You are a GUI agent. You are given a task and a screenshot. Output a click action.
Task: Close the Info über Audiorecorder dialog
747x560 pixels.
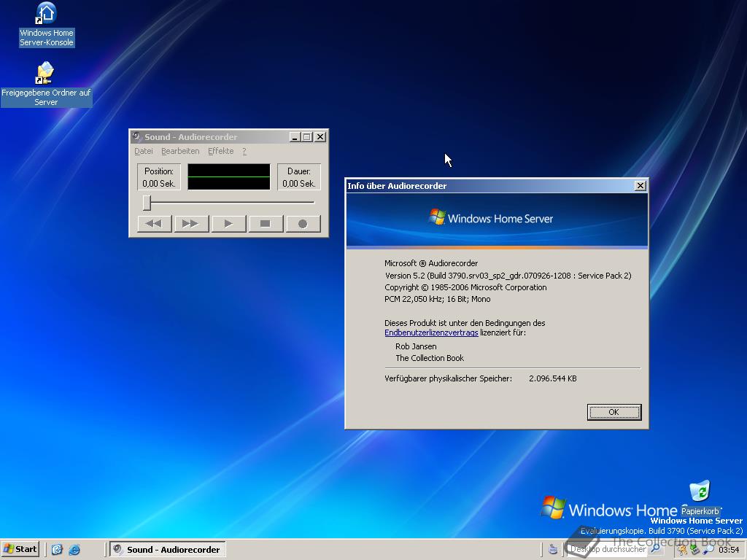[x=640, y=186]
